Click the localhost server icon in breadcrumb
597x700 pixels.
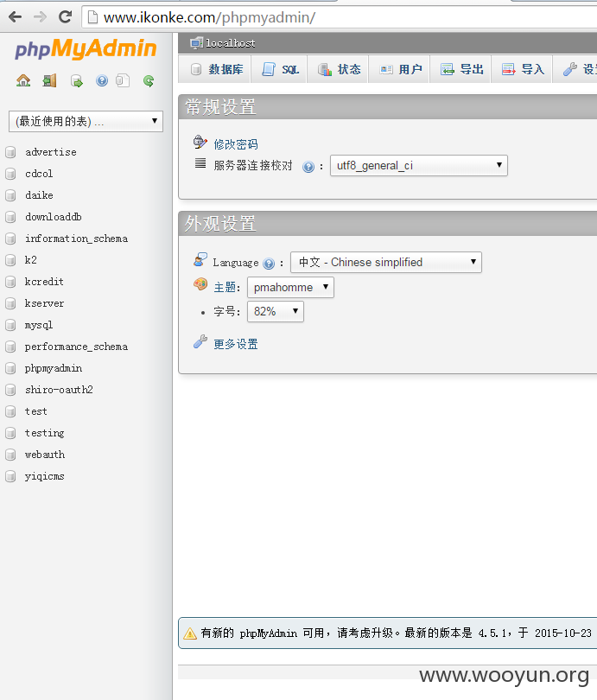click(196, 43)
